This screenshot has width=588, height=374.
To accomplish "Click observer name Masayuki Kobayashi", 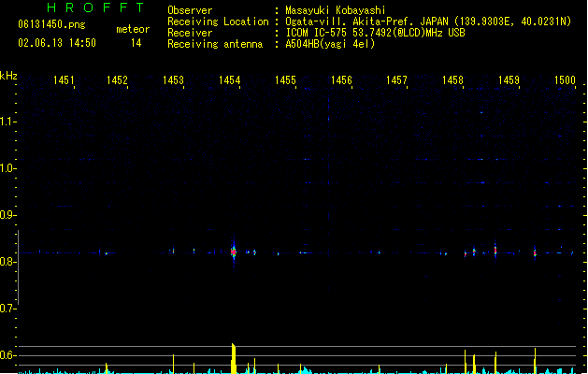I will tap(336, 10).
